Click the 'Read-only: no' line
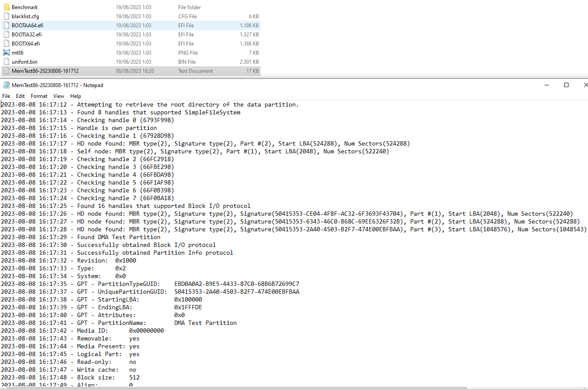The image size is (588, 389). click(69, 362)
